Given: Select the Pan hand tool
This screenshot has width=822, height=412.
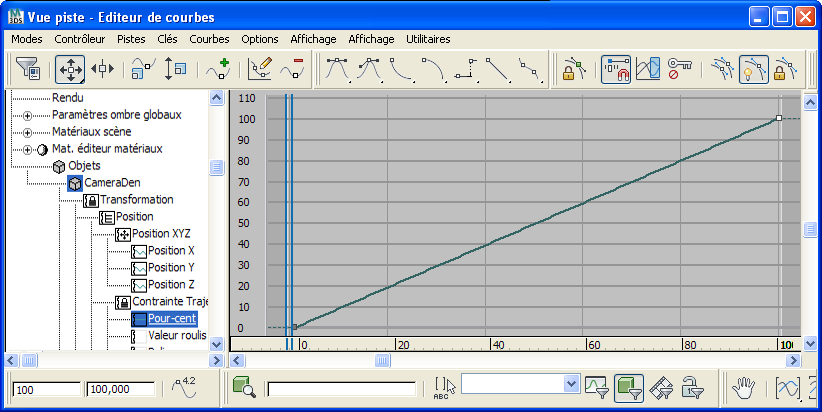Looking at the screenshot, I should tap(743, 388).
